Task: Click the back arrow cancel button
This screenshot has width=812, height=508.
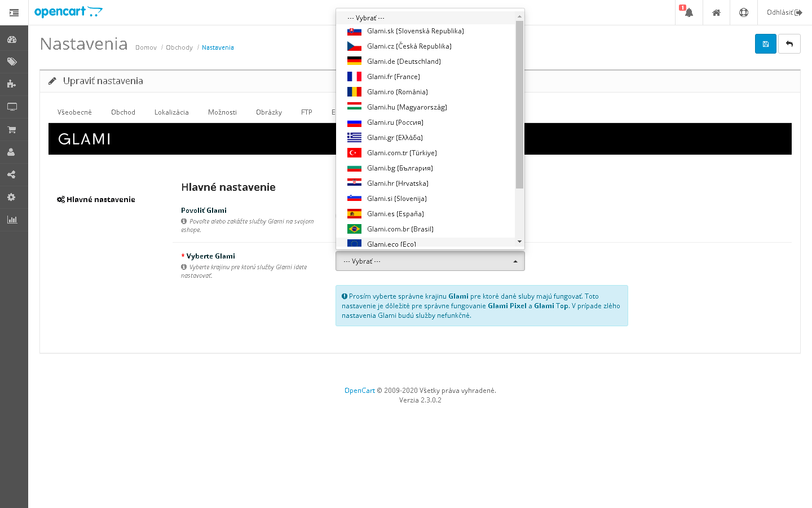Action: (x=789, y=44)
